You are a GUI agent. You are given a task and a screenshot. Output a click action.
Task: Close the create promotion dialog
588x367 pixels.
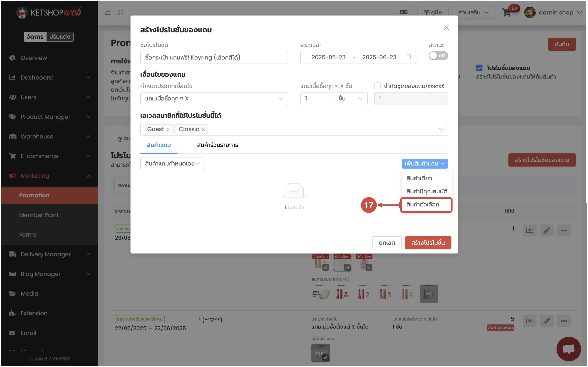(446, 27)
